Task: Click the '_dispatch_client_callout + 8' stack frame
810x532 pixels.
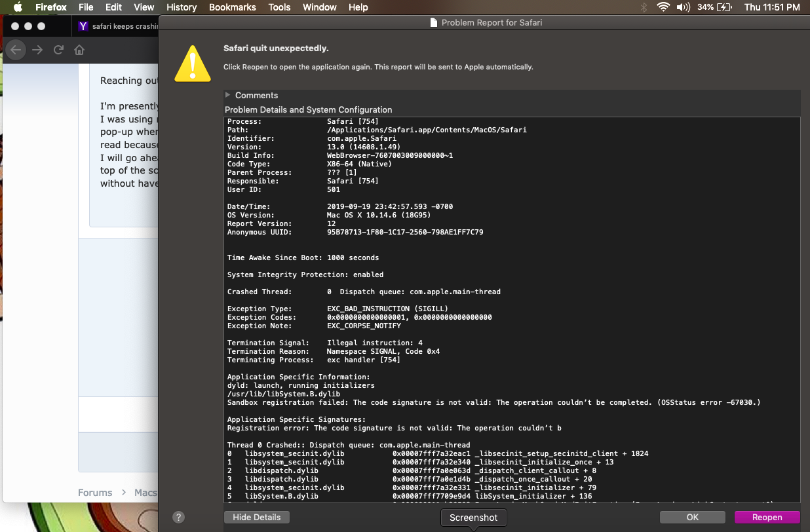Action: (412, 470)
